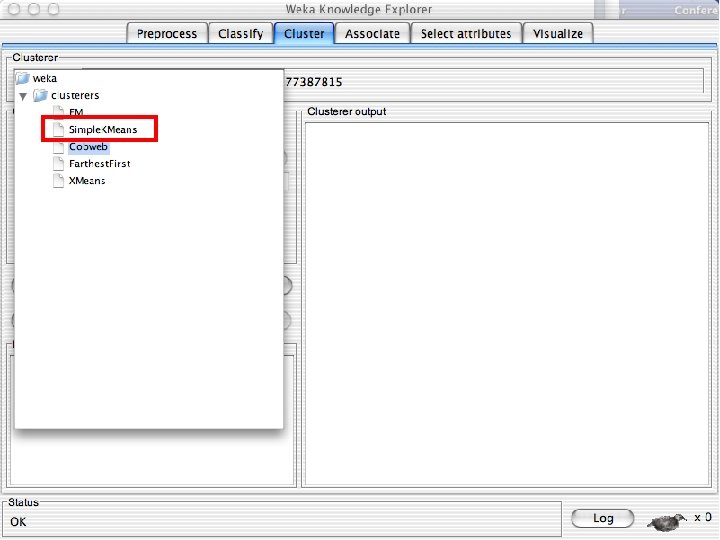Click the clusterer options field showing 77387815
720x540 pixels.
[494, 82]
